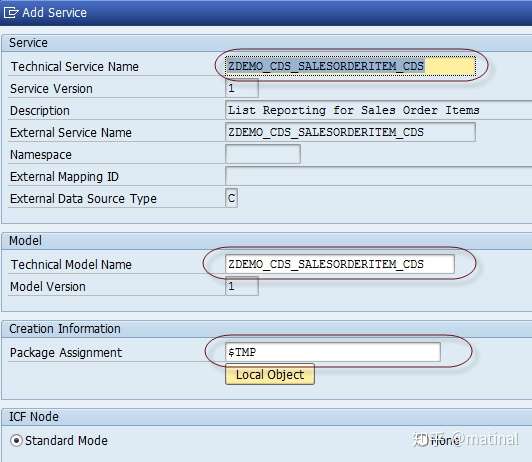Viewport: 532px width, 462px height.
Task: Click the External Mapping ID field
Action: pyautogui.click(x=378, y=176)
